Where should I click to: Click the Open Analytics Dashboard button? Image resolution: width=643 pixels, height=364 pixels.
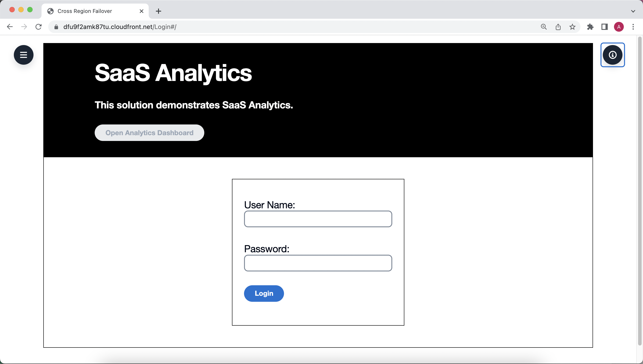coord(149,133)
